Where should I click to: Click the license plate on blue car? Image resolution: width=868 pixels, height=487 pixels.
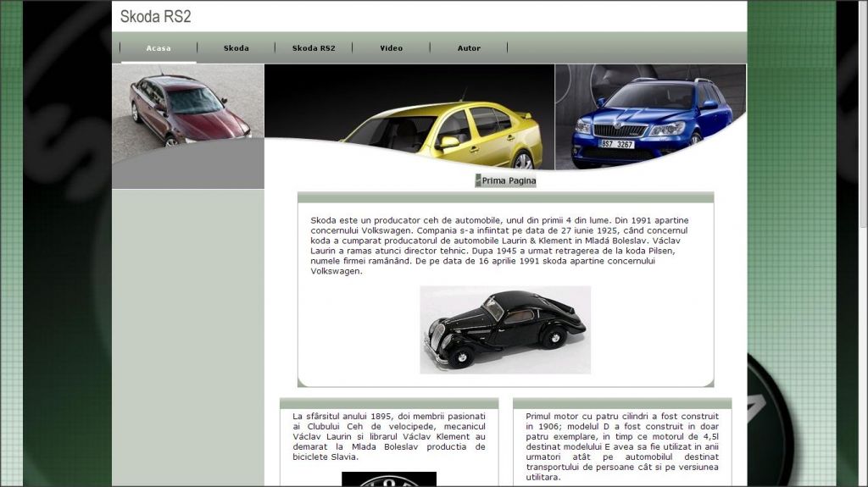click(x=617, y=144)
